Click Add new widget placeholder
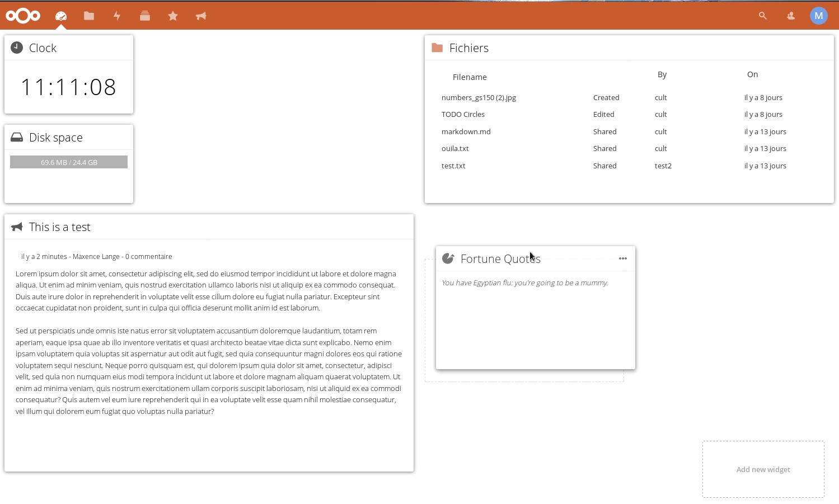 763,469
